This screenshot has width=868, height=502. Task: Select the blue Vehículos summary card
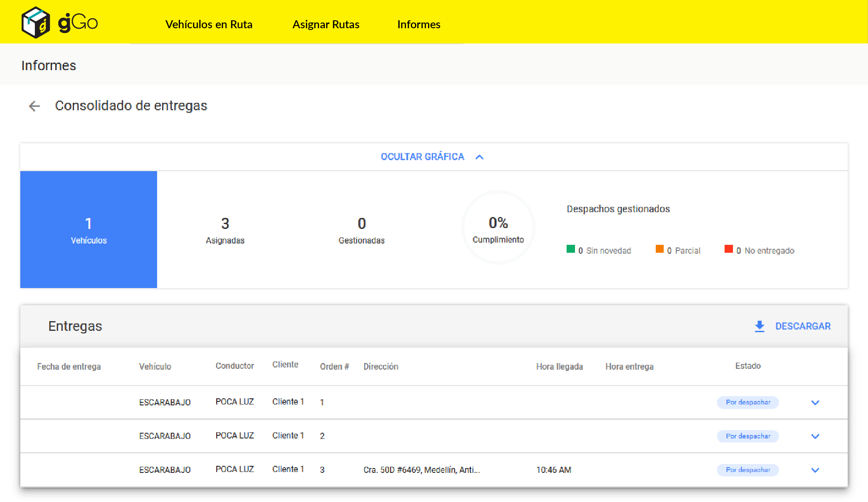(89, 229)
